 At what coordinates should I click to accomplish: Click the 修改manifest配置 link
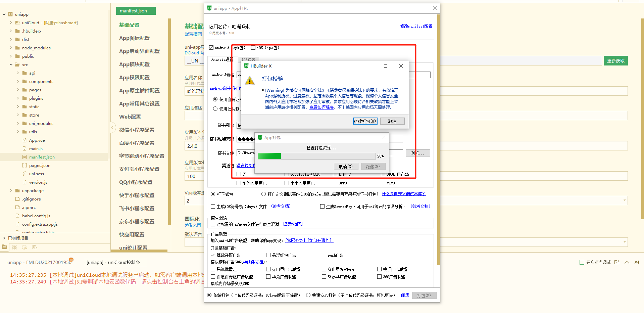(x=416, y=26)
